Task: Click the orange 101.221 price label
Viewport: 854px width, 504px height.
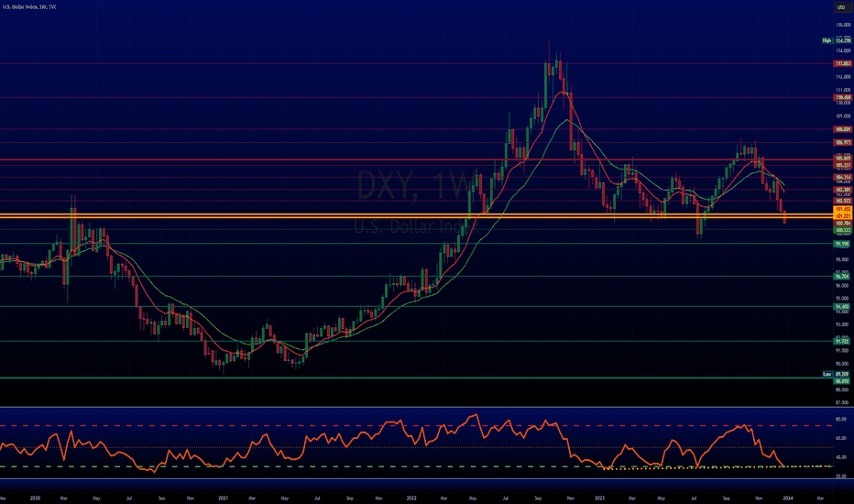Action: (843, 215)
